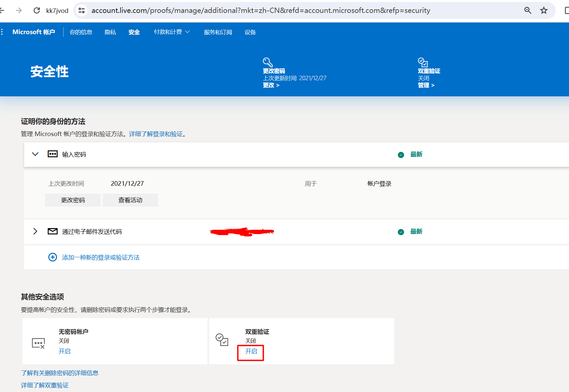This screenshot has height=392, width=569.
Task: Open 添加一种新的登录或验证方法 link
Action: pos(101,258)
